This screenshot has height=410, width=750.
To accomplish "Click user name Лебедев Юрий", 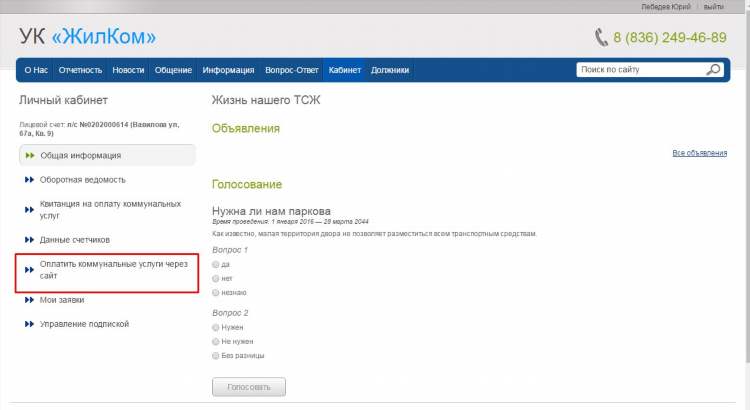I will [x=666, y=7].
